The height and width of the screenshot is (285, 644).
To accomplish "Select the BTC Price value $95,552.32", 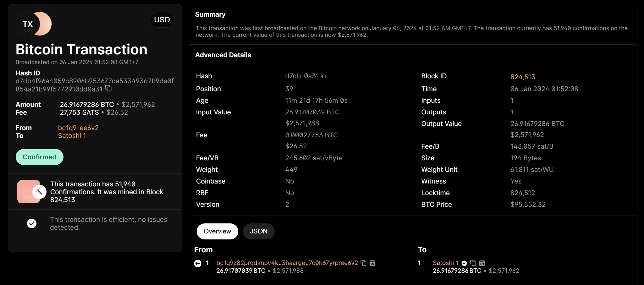I will (x=528, y=204).
